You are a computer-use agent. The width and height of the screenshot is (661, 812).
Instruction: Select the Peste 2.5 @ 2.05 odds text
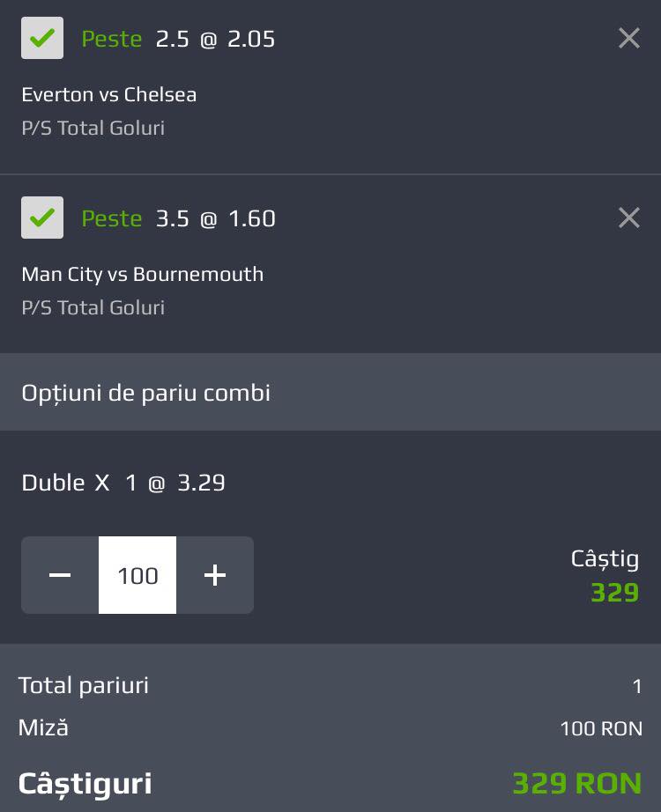(178, 39)
